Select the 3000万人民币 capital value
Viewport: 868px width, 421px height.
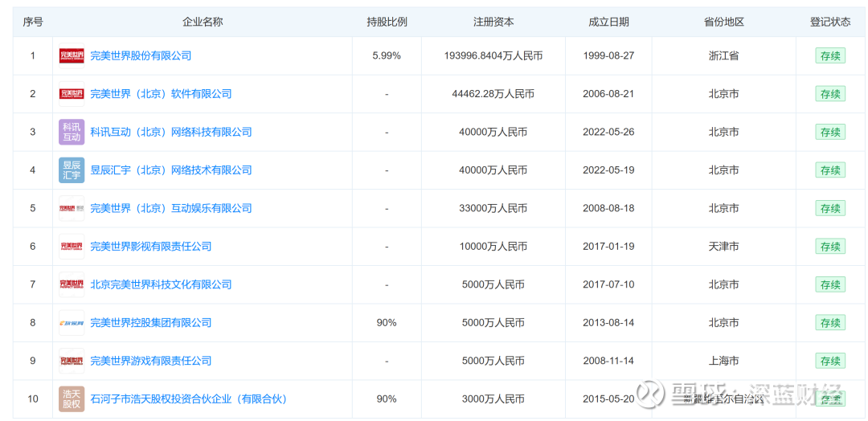point(493,399)
